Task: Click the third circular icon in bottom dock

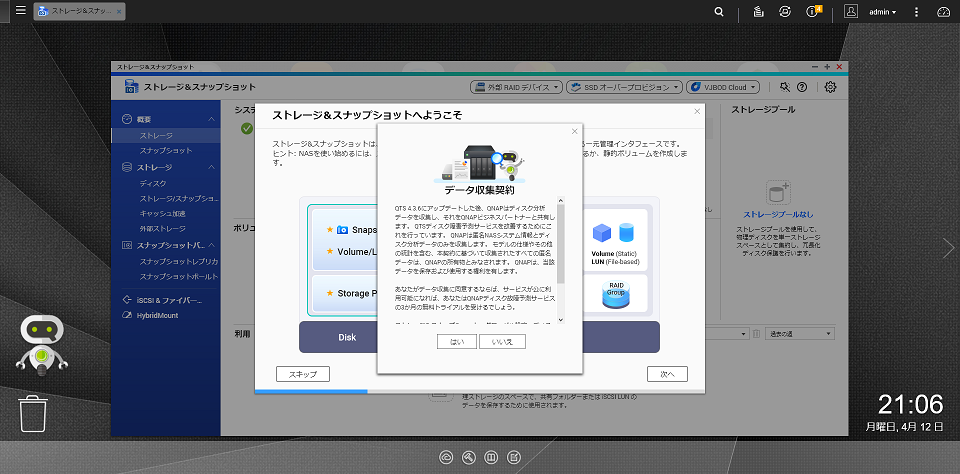Action: (491, 457)
